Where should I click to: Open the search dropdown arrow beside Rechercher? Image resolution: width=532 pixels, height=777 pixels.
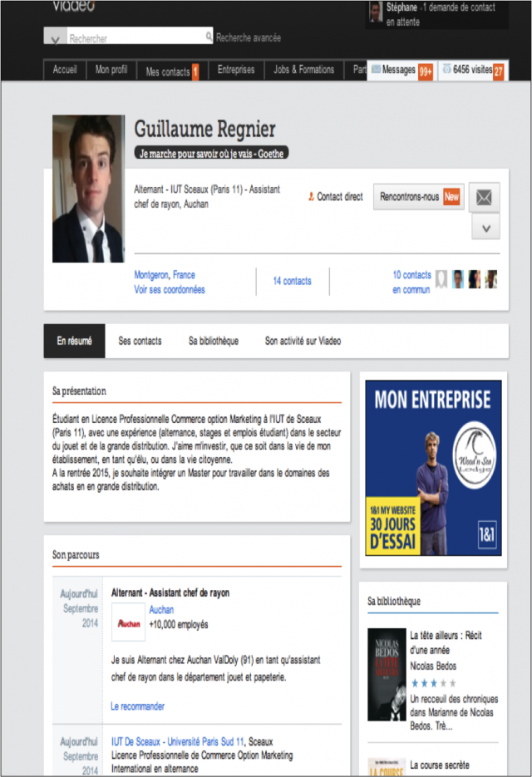[55, 37]
